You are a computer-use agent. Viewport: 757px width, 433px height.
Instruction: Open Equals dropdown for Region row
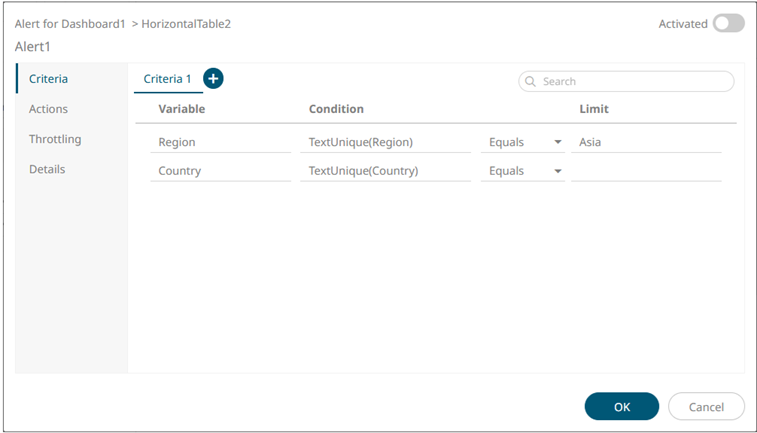coord(523,142)
